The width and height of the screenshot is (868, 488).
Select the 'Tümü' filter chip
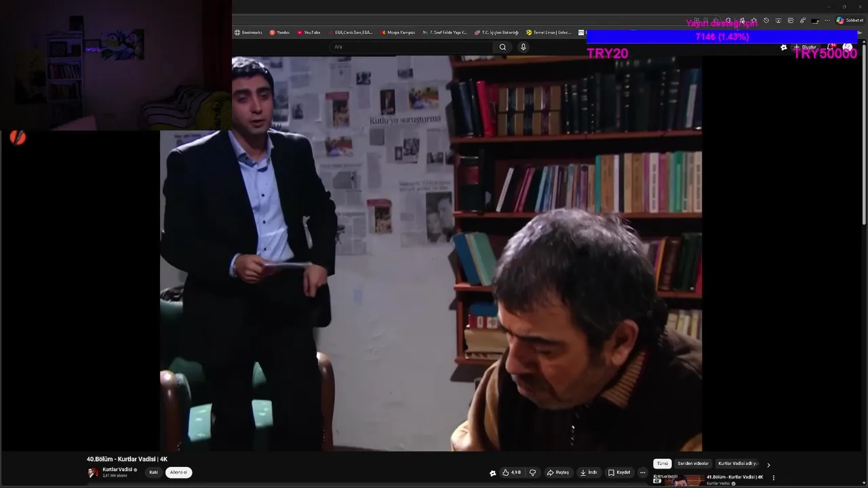click(662, 464)
